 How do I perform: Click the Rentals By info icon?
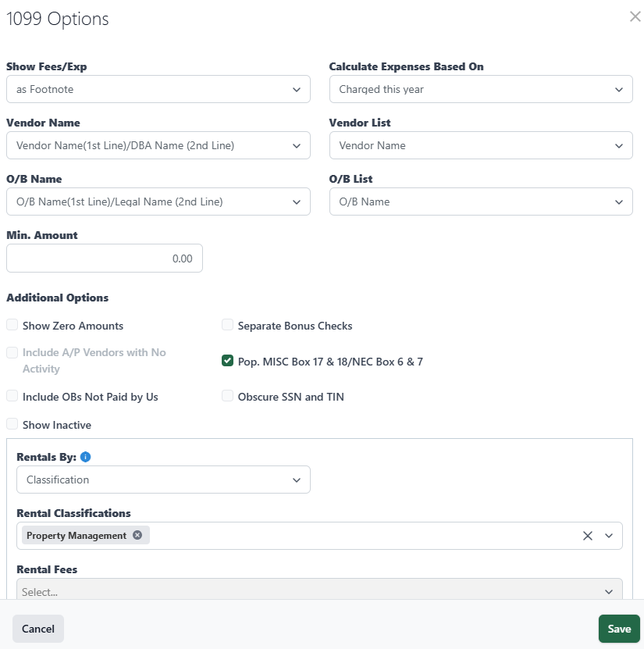[x=86, y=457]
